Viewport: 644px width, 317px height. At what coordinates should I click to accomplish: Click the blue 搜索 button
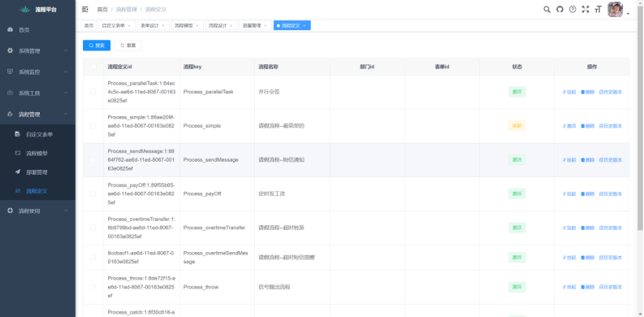(x=97, y=46)
